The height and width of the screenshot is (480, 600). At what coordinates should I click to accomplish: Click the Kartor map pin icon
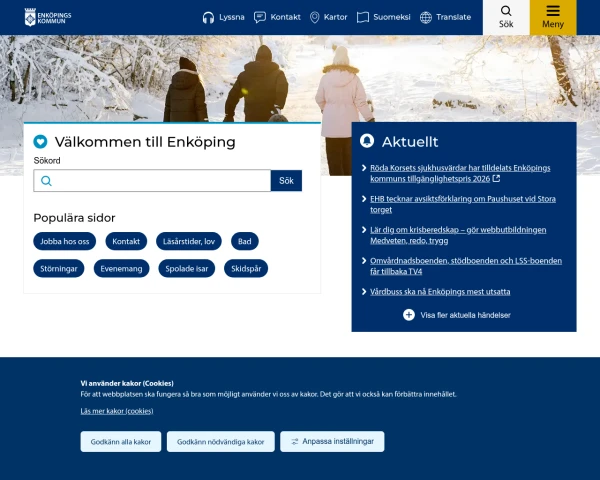coord(315,18)
